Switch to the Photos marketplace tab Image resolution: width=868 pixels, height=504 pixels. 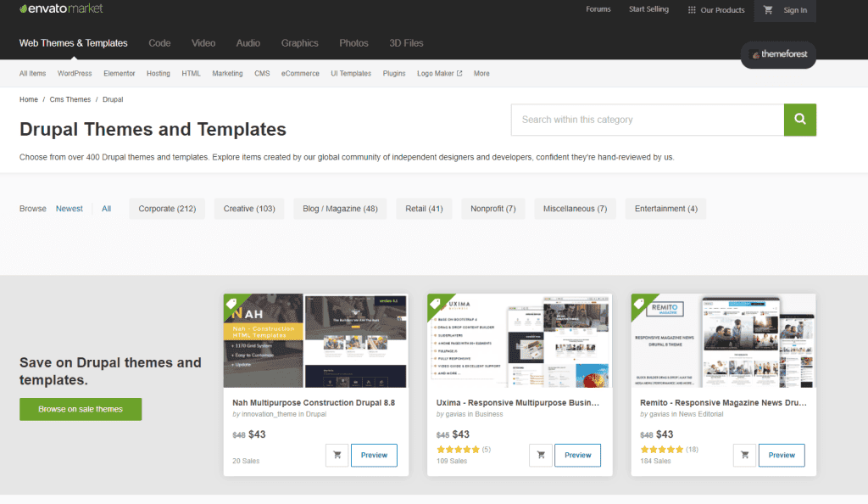pos(353,43)
